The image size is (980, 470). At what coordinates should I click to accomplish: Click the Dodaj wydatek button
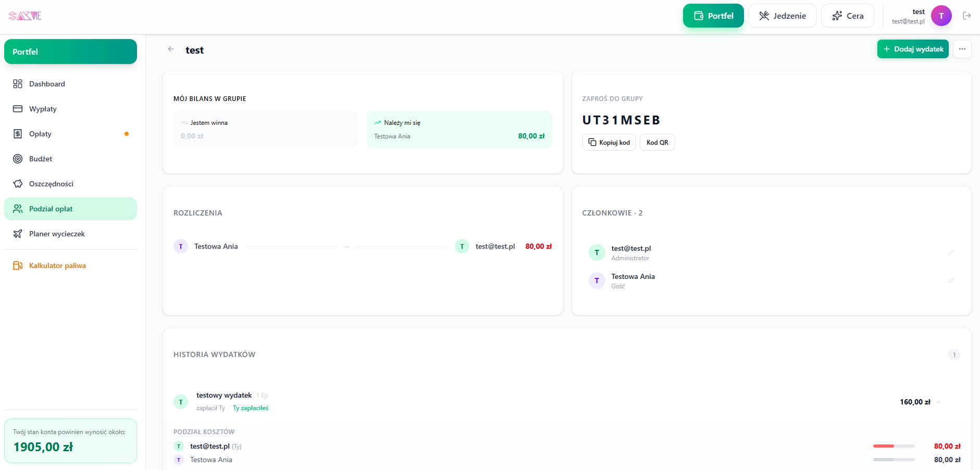(913, 49)
